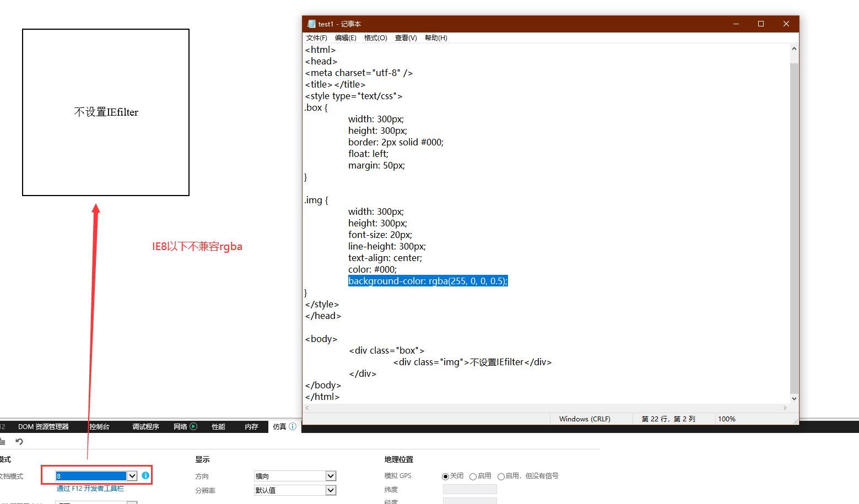Click Notepad vertical scrollbar down arrow
Screen dimensions: 859x504
click(x=794, y=398)
